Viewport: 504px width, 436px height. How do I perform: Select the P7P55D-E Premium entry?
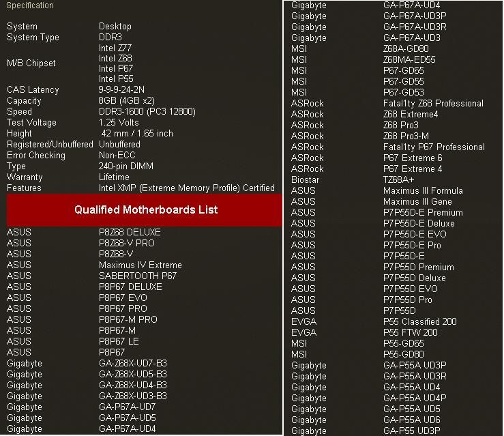pyautogui.click(x=423, y=213)
